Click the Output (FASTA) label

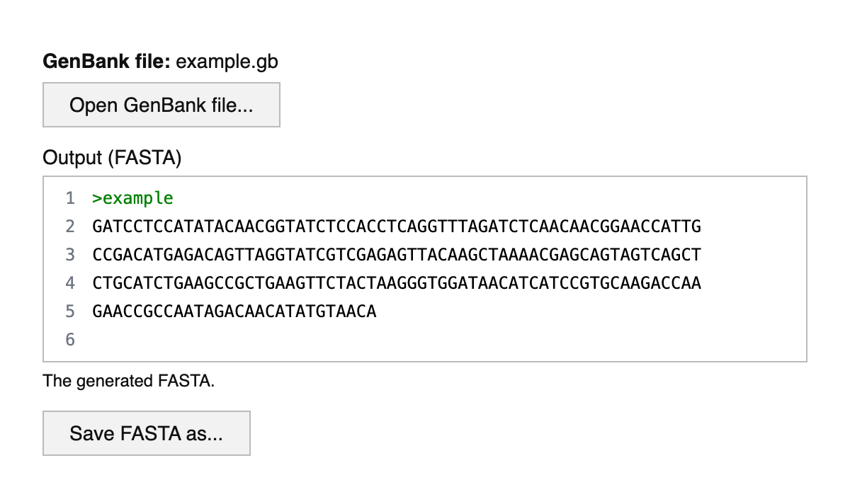(x=112, y=158)
